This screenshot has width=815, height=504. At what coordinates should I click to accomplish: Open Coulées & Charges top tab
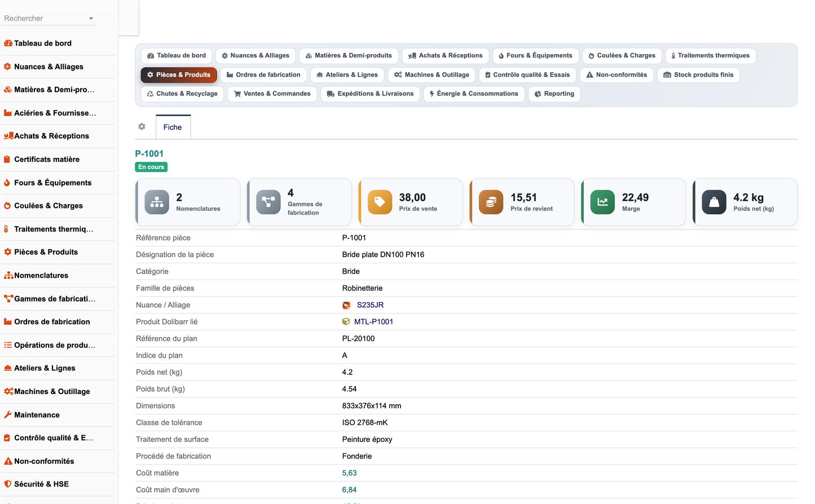click(x=622, y=56)
